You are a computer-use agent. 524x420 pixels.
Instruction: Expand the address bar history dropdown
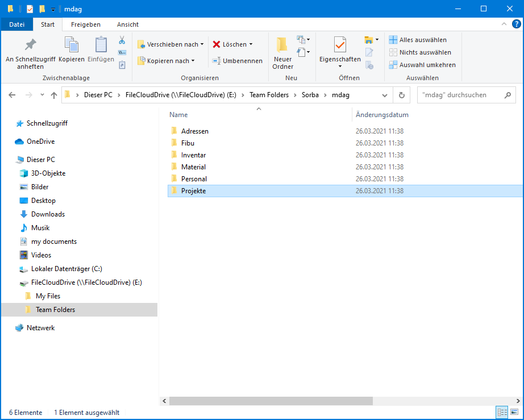pos(385,95)
